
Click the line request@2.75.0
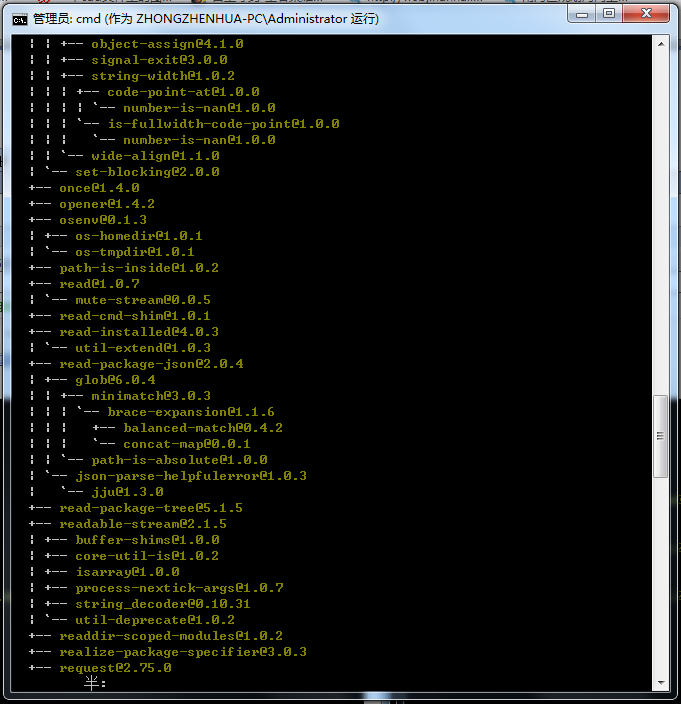tap(115, 668)
